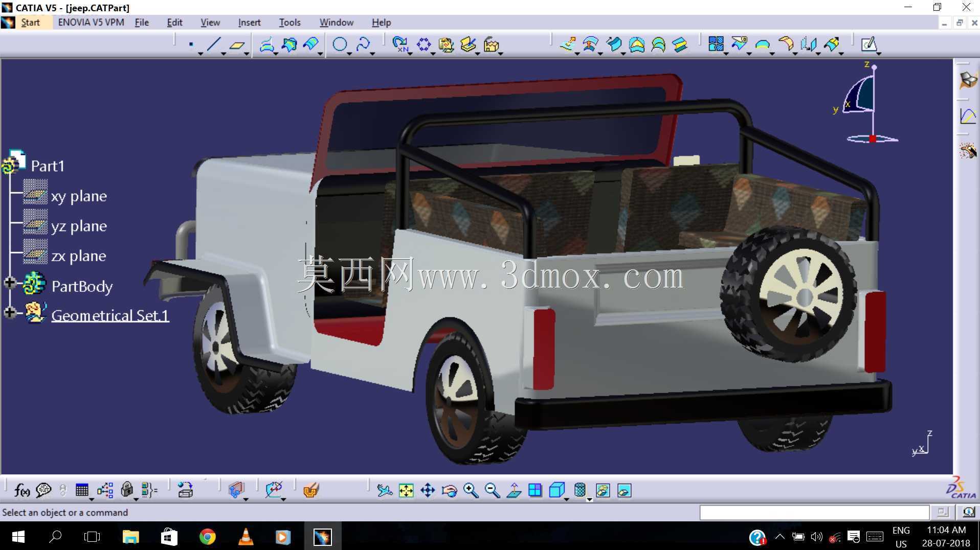The height and width of the screenshot is (550, 980).
Task: Open the dropdown under Point tool
Action: click(201, 53)
